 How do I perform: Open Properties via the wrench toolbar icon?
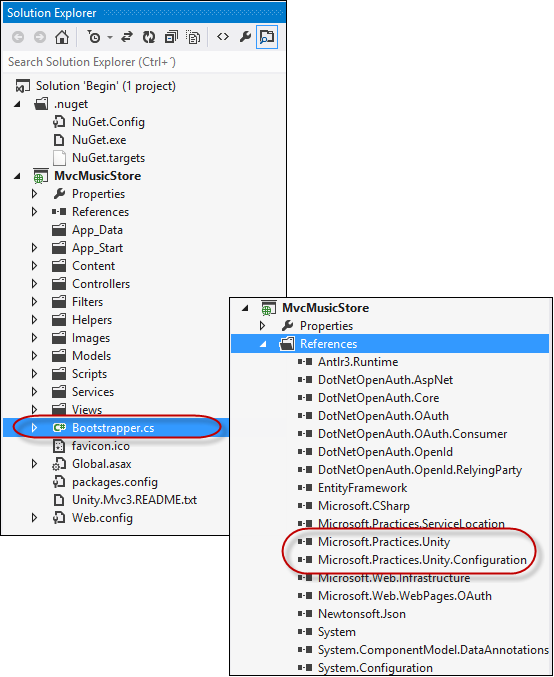[x=245, y=38]
